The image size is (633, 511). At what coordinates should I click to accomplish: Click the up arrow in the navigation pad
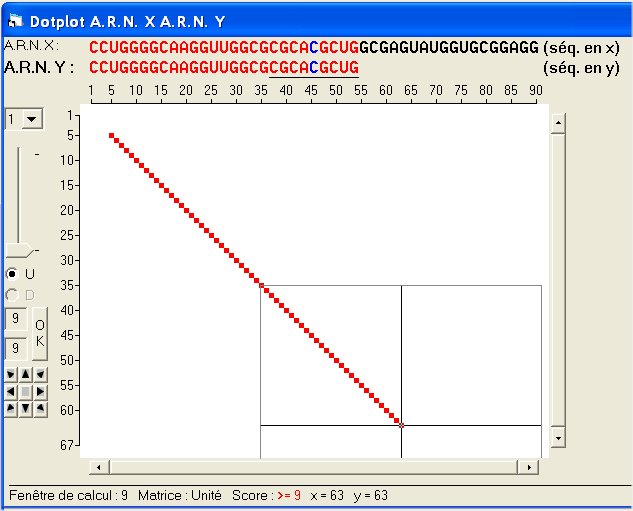26,375
